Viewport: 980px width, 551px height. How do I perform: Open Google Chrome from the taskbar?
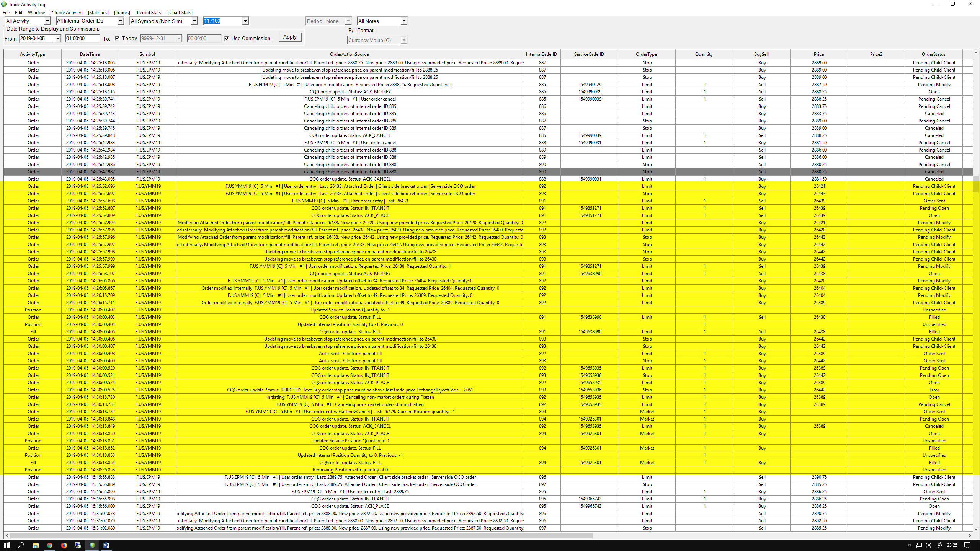point(50,545)
